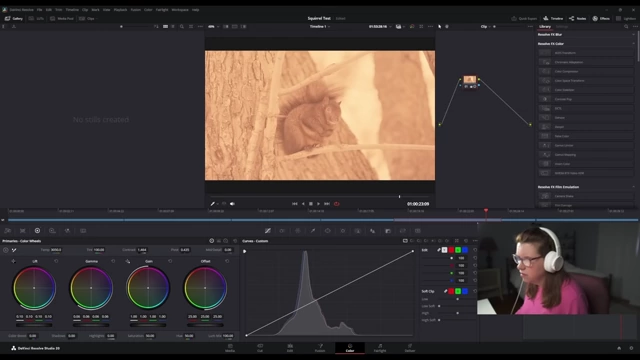This screenshot has height=360, width=640.
Task: Toggle the Timeline panel button
Action: [x=553, y=18]
